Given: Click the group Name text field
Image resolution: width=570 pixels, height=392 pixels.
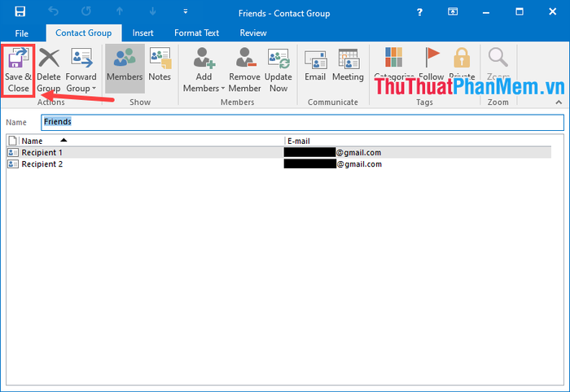Looking at the screenshot, I should tap(301, 122).
